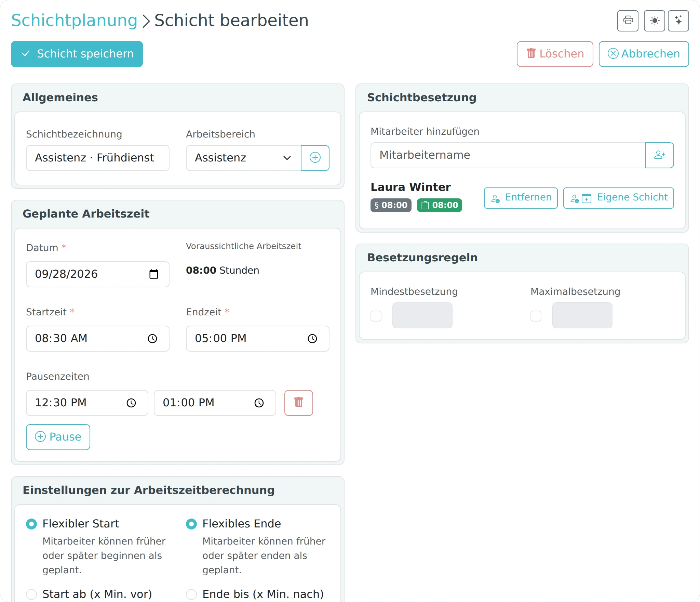Viewport: 700px width, 602px height.
Task: Click the Löschen button
Action: click(x=555, y=54)
